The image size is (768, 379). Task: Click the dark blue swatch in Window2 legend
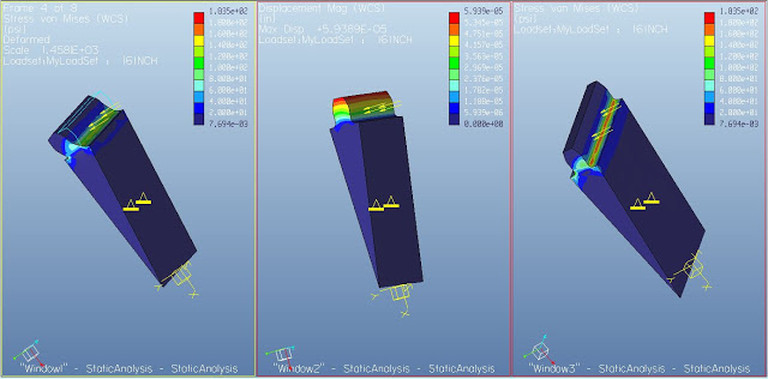click(x=454, y=119)
